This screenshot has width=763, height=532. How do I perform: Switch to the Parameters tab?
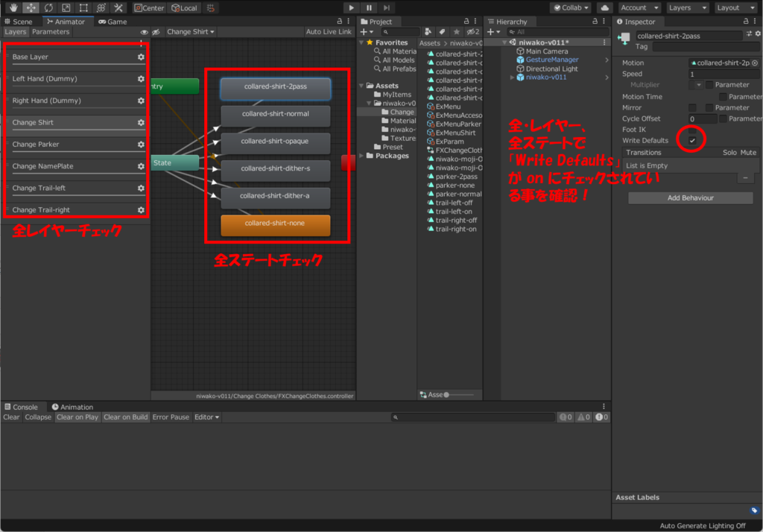(51, 32)
